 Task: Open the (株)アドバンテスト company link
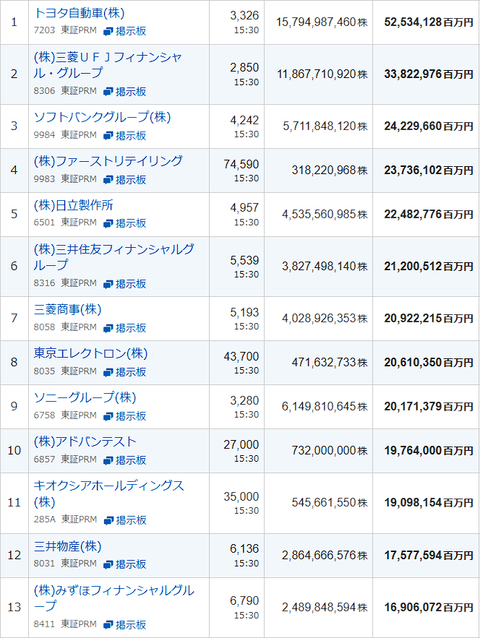tap(85, 441)
